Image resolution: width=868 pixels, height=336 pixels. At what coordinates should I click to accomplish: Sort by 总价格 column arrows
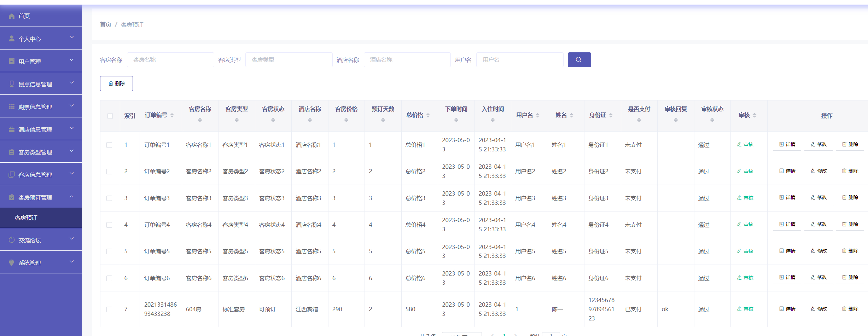[428, 115]
